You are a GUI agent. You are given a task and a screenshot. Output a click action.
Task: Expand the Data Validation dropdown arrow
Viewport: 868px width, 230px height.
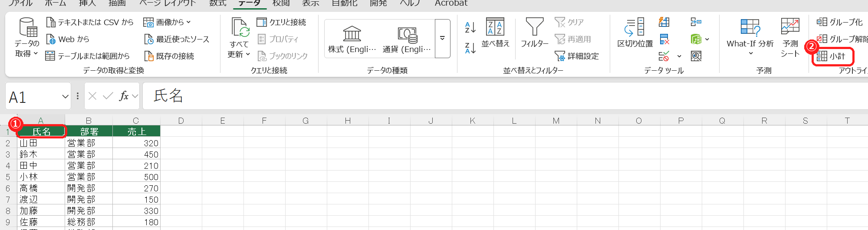679,56
